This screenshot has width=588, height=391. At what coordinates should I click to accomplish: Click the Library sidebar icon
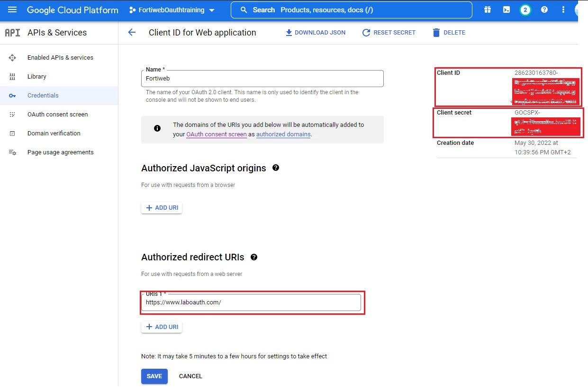(12, 76)
